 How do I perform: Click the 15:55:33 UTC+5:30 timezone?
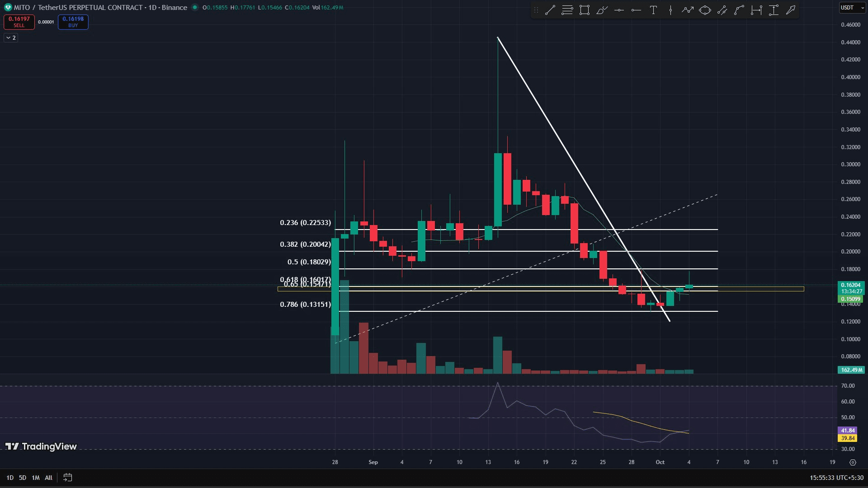pyautogui.click(x=836, y=478)
